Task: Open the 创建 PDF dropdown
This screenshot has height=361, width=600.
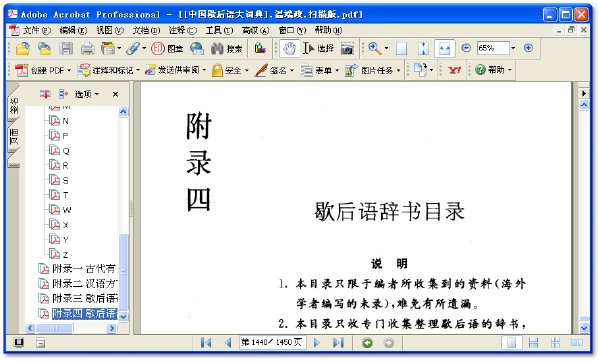Action: pos(43,70)
